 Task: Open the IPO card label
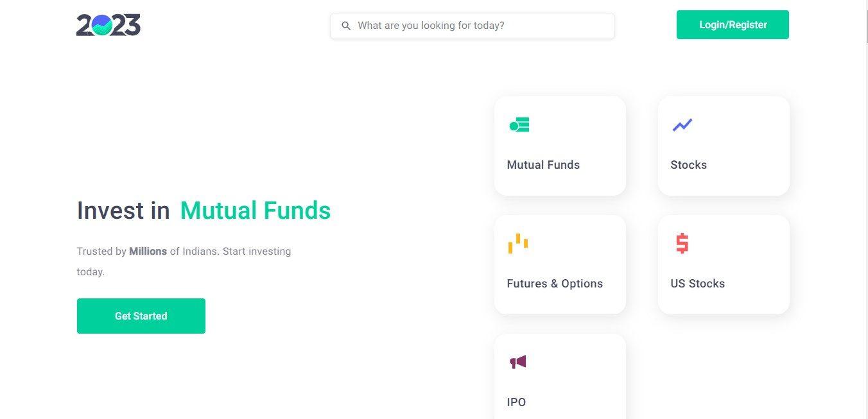[x=516, y=402]
